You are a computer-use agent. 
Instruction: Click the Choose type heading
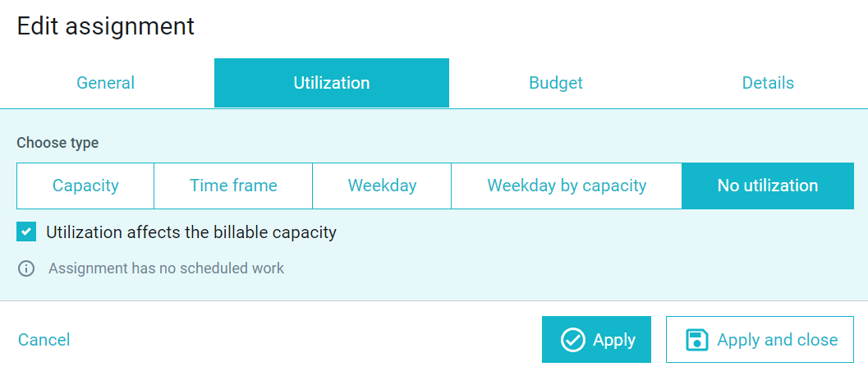(57, 143)
